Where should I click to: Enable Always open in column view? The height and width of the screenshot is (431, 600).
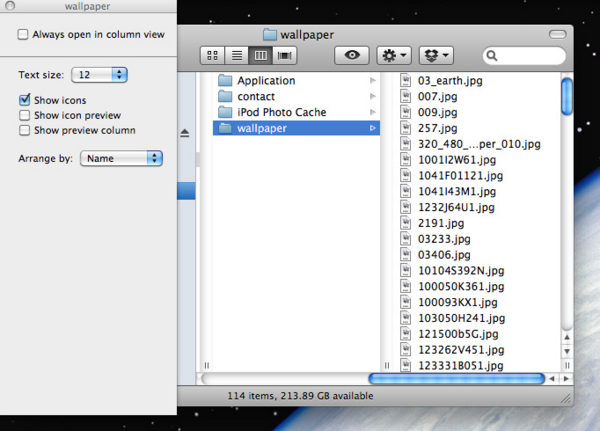[x=23, y=34]
